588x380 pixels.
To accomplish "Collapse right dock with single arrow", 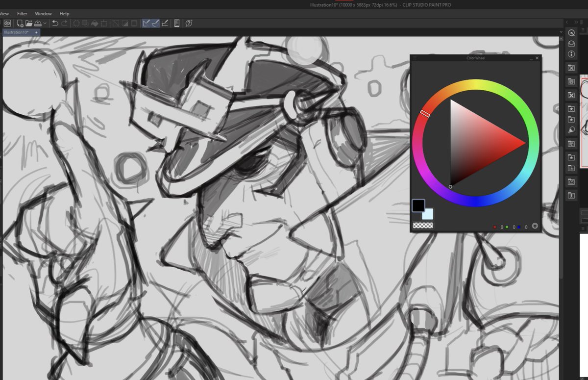I will pyautogui.click(x=566, y=22).
